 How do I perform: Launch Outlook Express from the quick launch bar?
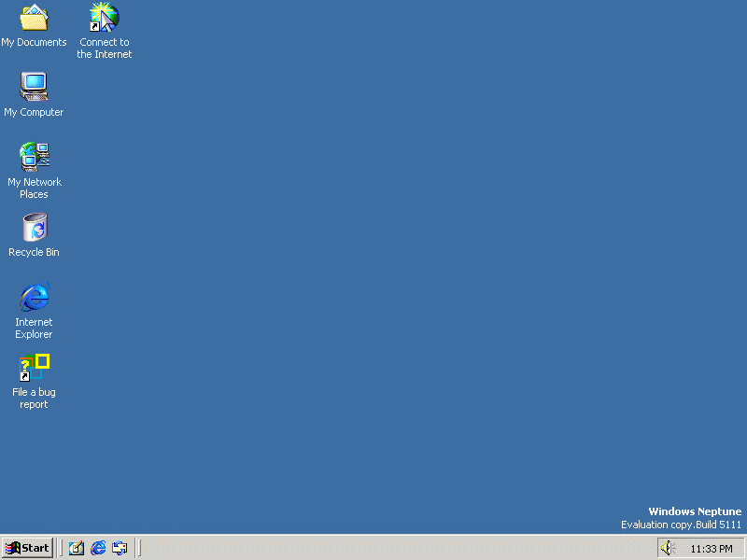120,548
